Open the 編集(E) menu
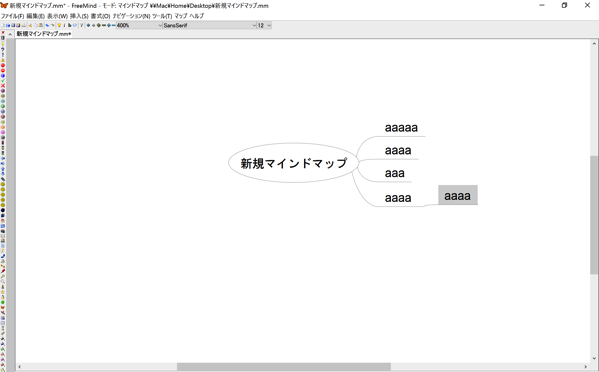This screenshot has height=372, width=599. 36,16
